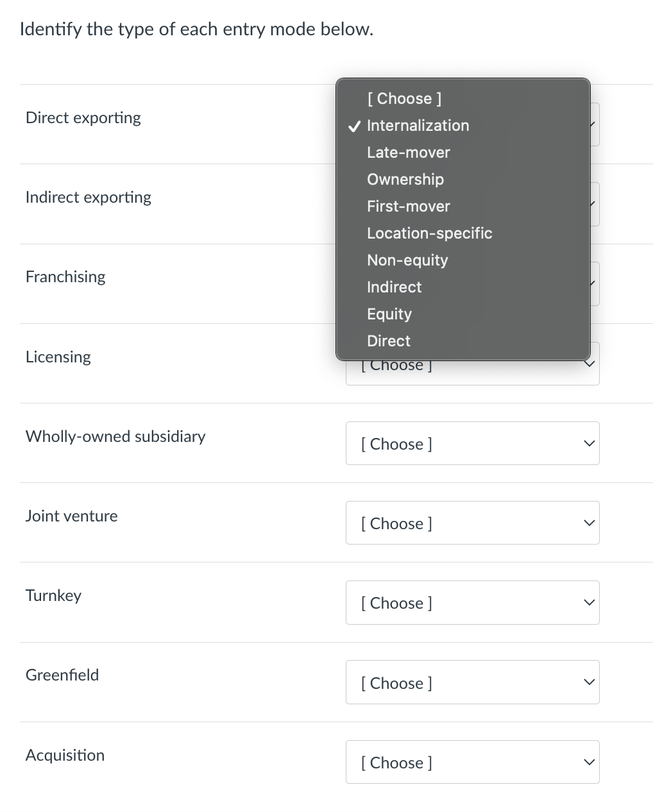Screen dimensions: 653x812
Task: Choose "Ownership" in the open dropdown list
Action: tap(405, 179)
